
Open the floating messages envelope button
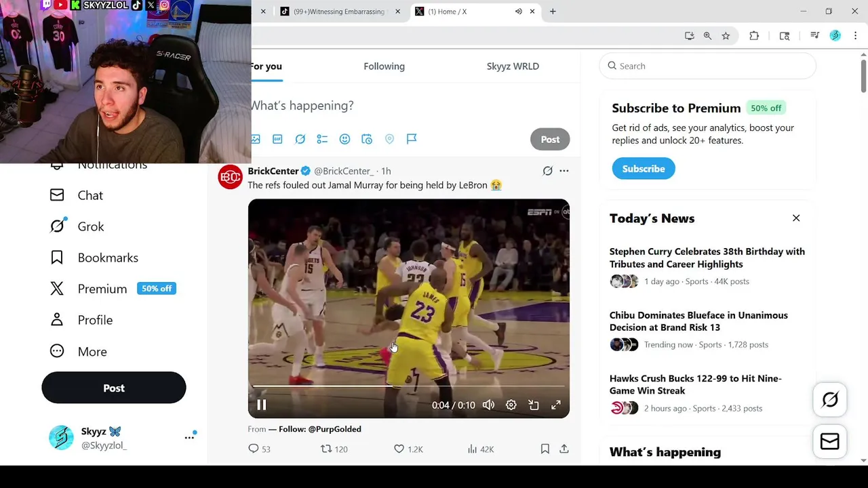pos(830,442)
